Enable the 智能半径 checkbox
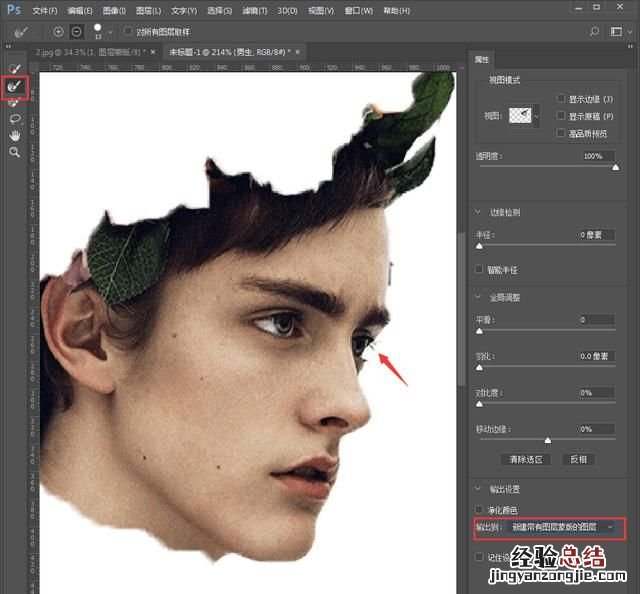 coord(479,270)
